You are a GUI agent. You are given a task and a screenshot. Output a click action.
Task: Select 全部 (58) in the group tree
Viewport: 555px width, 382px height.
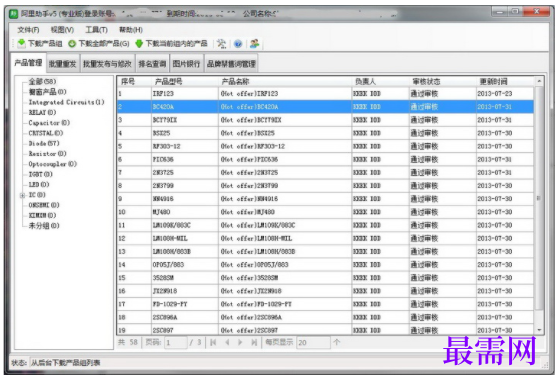42,81
